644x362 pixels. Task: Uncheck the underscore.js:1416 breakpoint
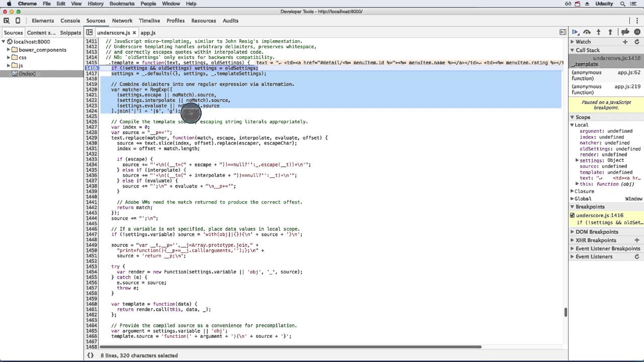click(573, 215)
